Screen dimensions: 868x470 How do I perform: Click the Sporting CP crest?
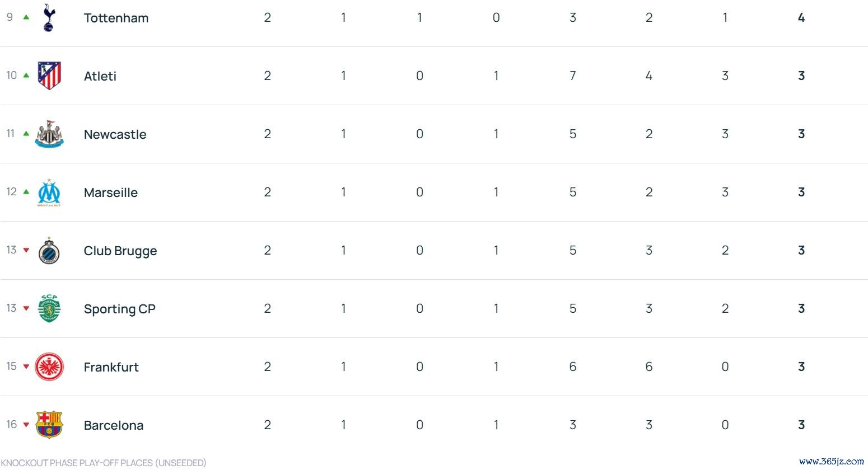click(x=49, y=309)
